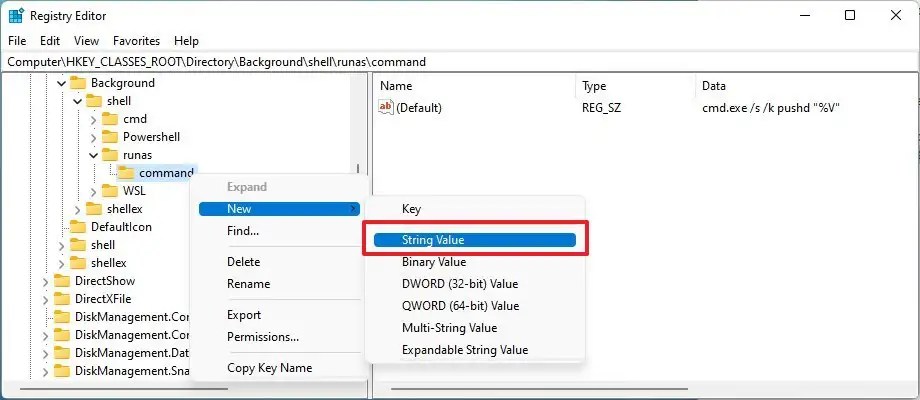Open the Edit menu
The width and height of the screenshot is (920, 400).
[50, 40]
